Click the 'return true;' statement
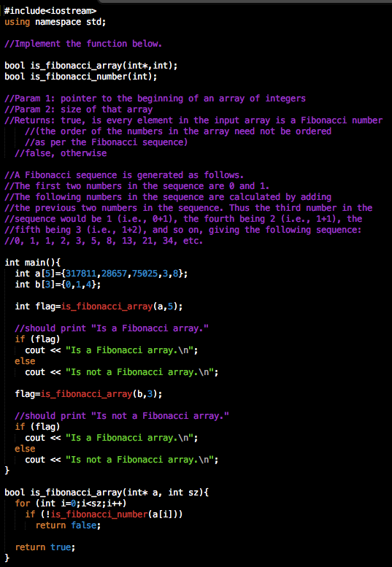392x567 pixels. pos(45,547)
